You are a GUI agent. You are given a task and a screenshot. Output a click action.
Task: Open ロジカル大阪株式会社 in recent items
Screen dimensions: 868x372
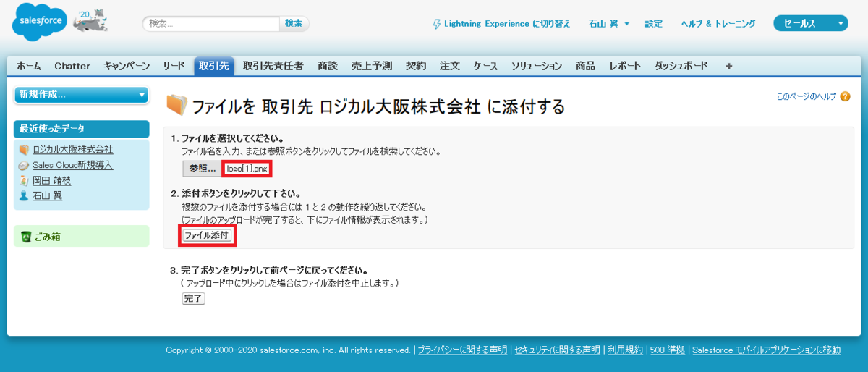(73, 150)
